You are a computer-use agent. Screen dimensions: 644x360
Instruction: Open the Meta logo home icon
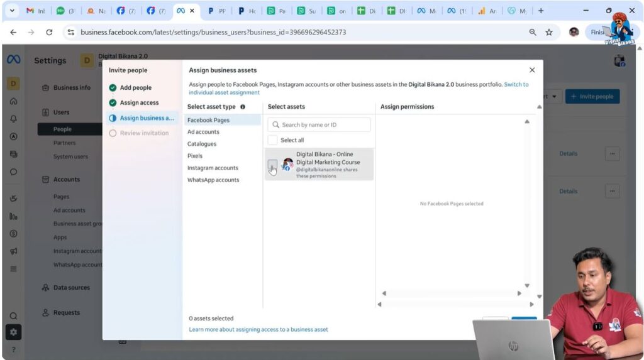[14, 60]
